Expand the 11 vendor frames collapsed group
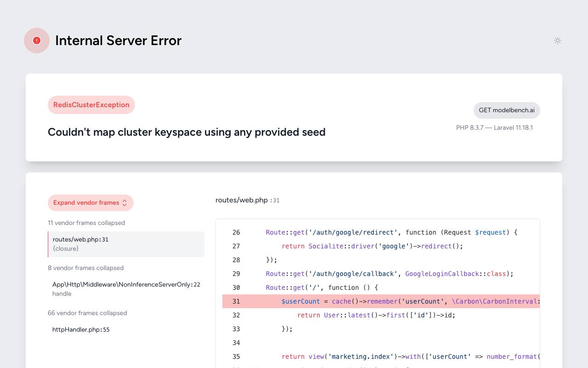588x368 pixels. [x=86, y=223]
